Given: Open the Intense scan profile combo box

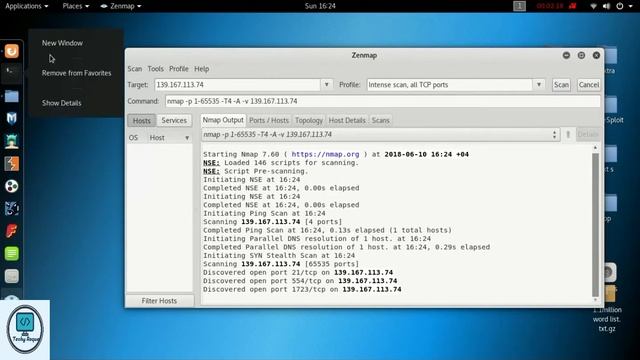Looking at the screenshot, I should 455,84.
